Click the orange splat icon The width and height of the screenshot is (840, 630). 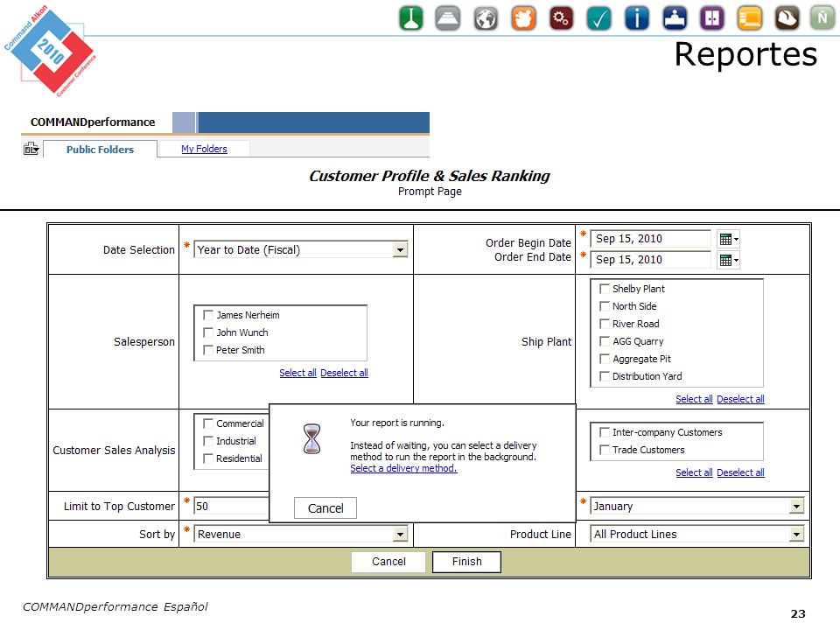523,18
